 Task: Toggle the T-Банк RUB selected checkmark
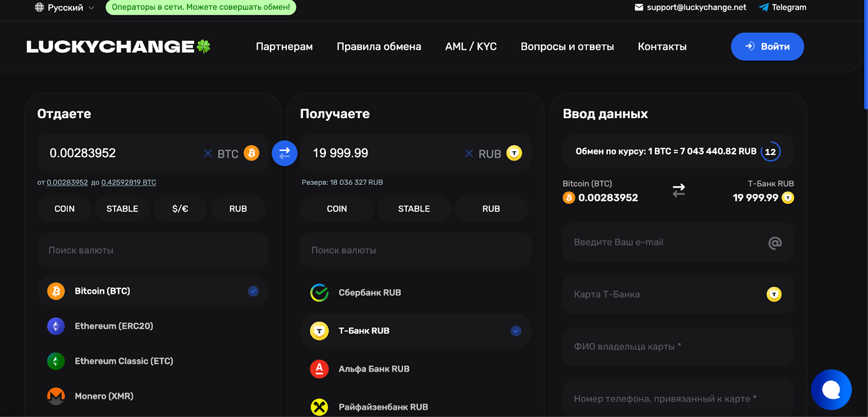click(x=516, y=331)
